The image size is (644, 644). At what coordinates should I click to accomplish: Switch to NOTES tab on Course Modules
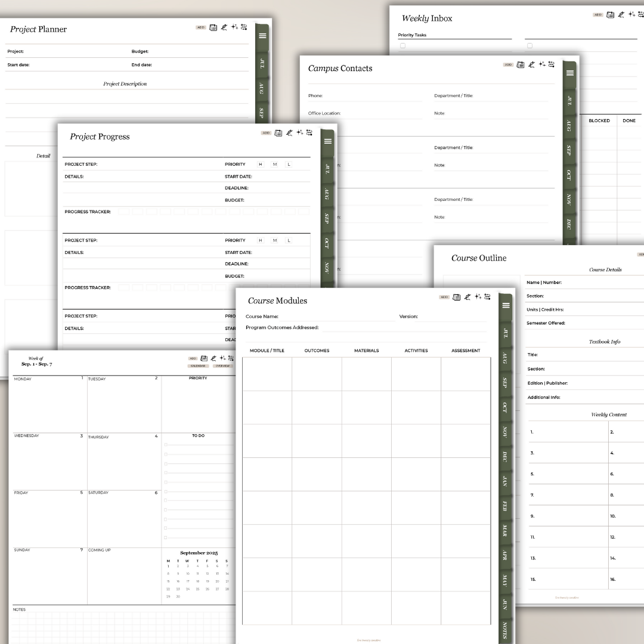[x=504, y=630]
